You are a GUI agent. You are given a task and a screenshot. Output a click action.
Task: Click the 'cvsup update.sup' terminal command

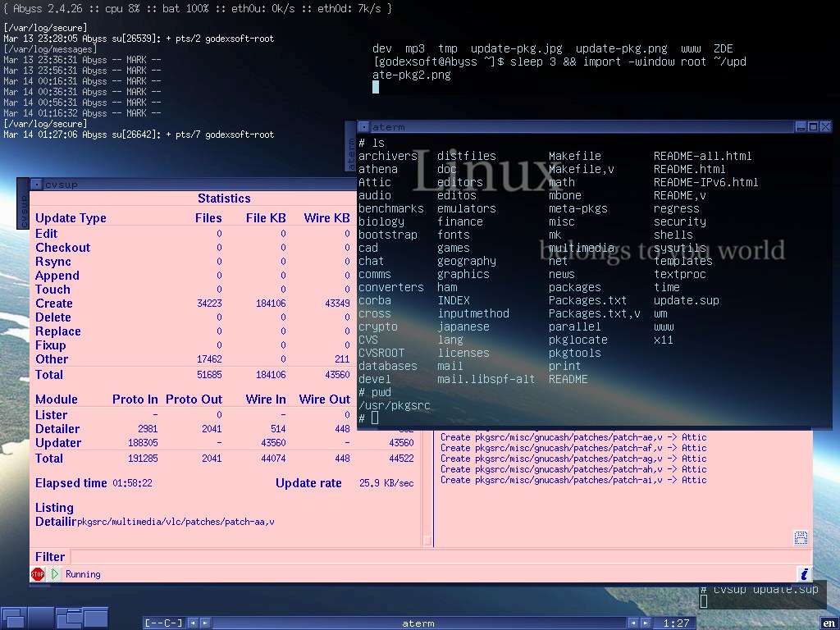pyautogui.click(x=765, y=589)
